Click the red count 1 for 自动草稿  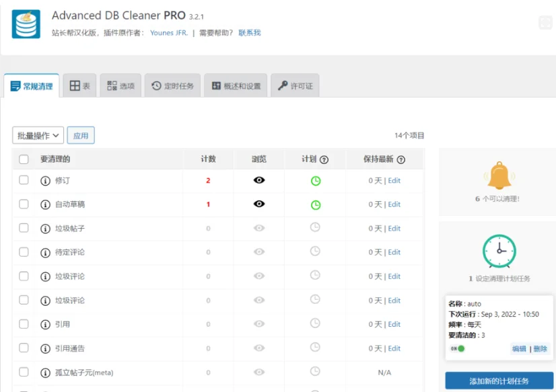[208, 204]
